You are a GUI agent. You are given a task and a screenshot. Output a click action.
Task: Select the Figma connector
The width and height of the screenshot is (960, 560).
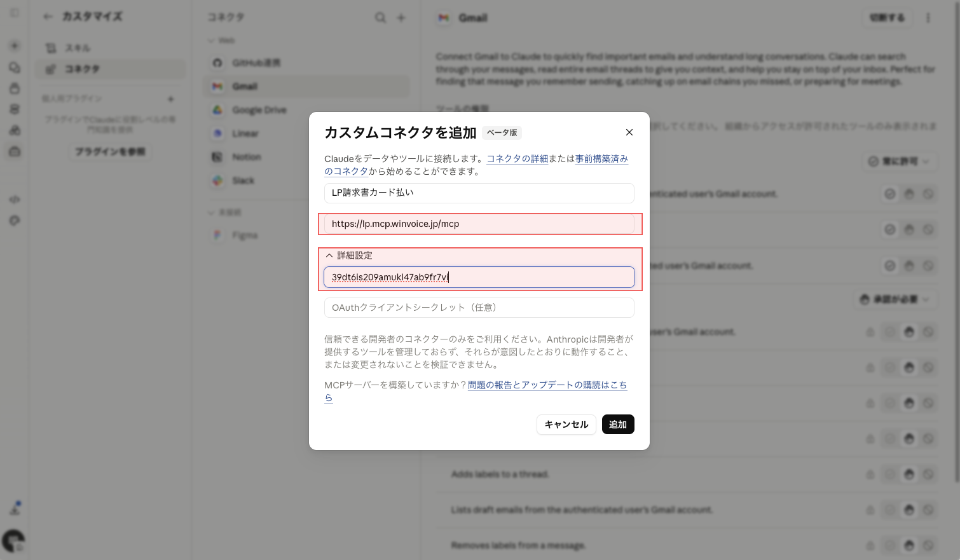pos(306,235)
